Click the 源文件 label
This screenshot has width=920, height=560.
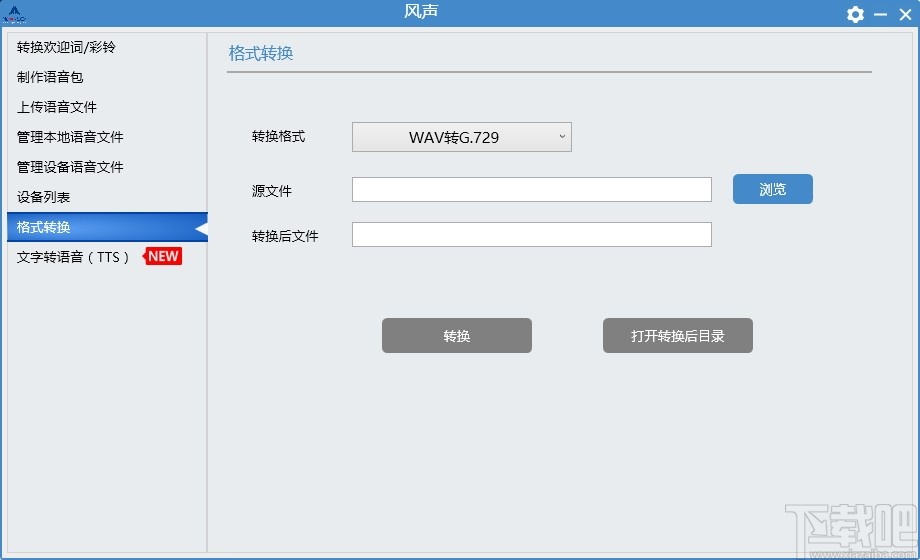pyautogui.click(x=272, y=191)
